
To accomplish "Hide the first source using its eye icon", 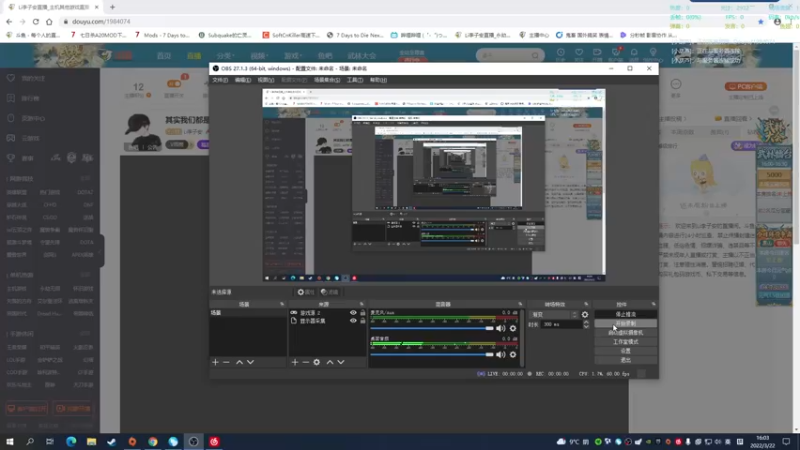I will 353,313.
